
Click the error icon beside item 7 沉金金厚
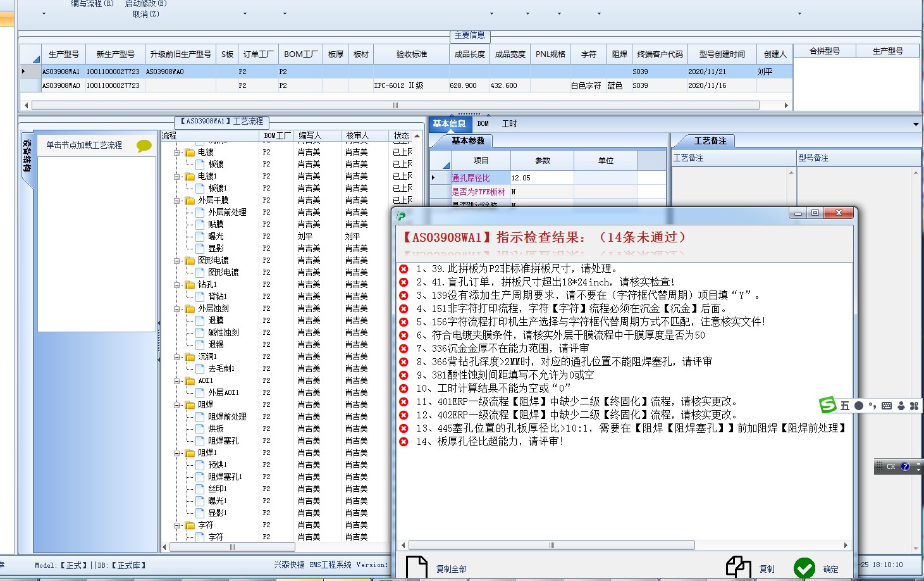tap(403, 348)
